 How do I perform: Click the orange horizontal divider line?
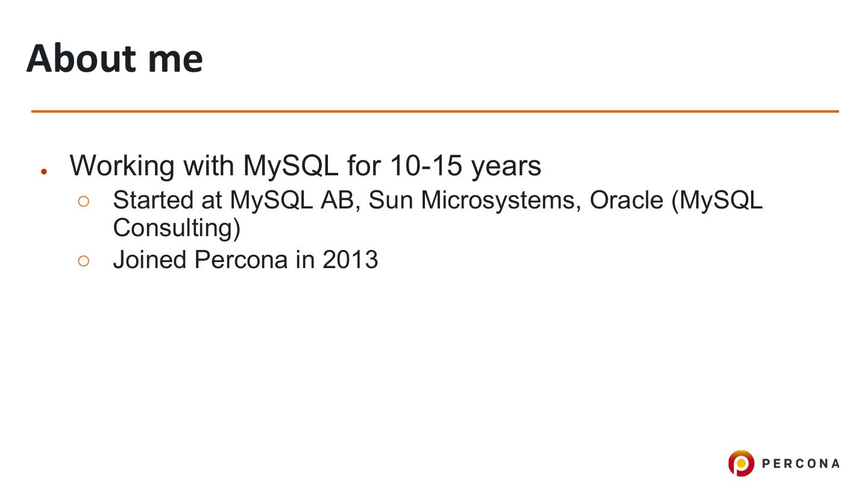point(434,111)
